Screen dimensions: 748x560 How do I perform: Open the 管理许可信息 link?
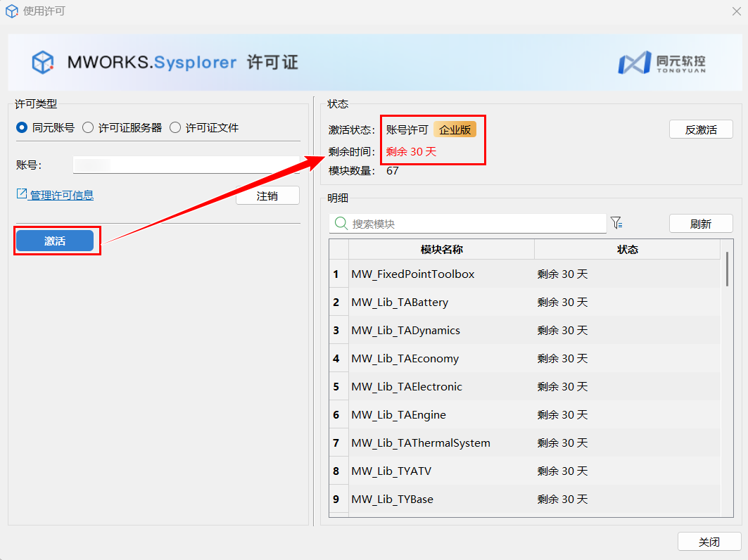tap(61, 195)
